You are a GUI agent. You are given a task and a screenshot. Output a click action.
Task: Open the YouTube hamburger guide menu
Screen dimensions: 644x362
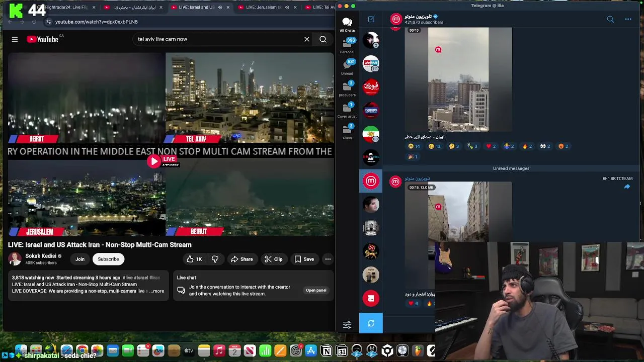[15, 39]
